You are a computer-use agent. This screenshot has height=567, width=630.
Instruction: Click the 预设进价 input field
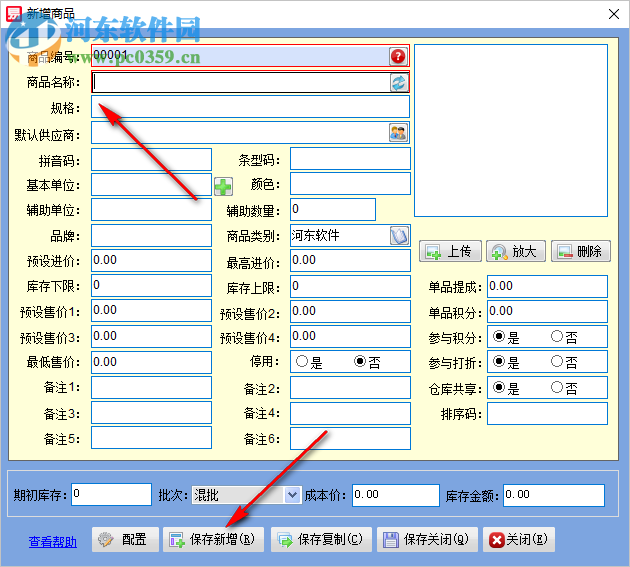point(151,260)
